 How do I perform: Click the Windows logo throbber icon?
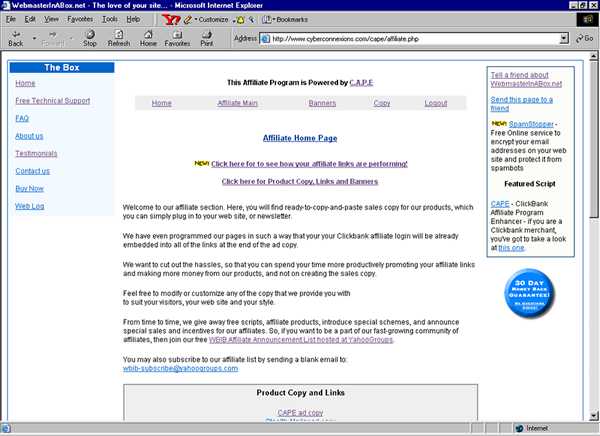[x=587, y=20]
